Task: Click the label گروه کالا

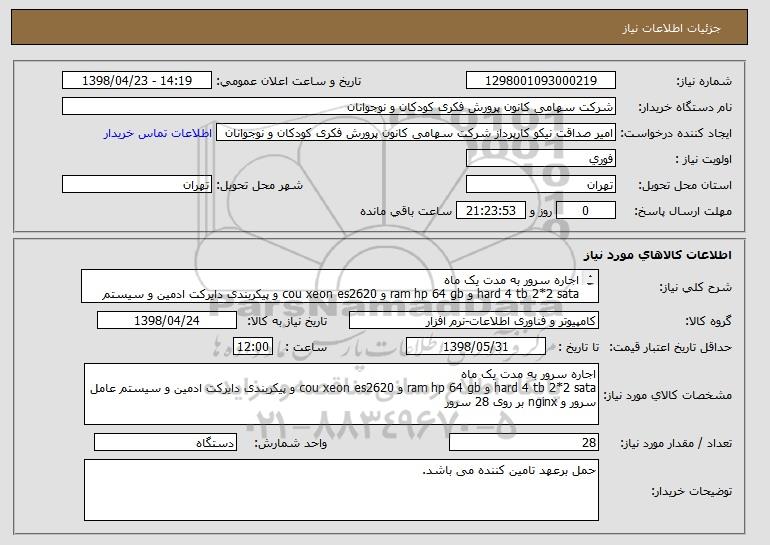Action: (x=708, y=322)
